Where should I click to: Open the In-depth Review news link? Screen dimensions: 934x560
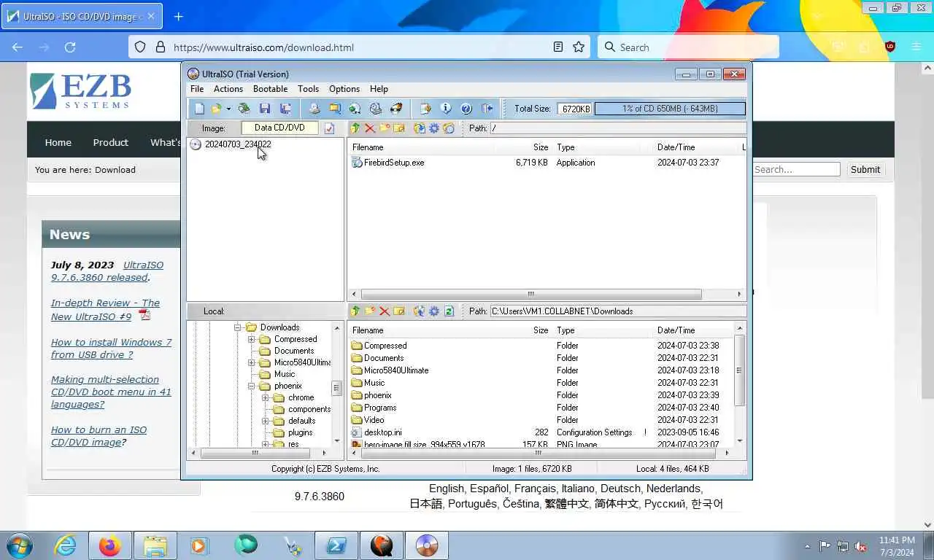[105, 310]
